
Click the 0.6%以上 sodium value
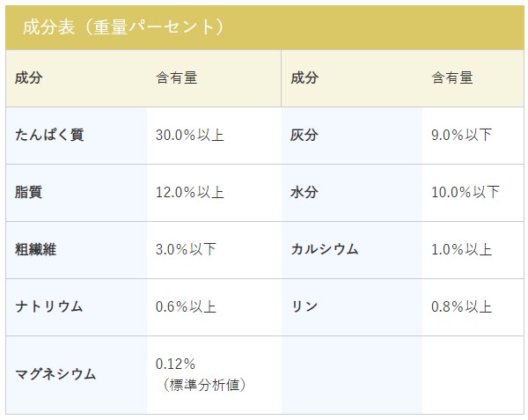[186, 306]
